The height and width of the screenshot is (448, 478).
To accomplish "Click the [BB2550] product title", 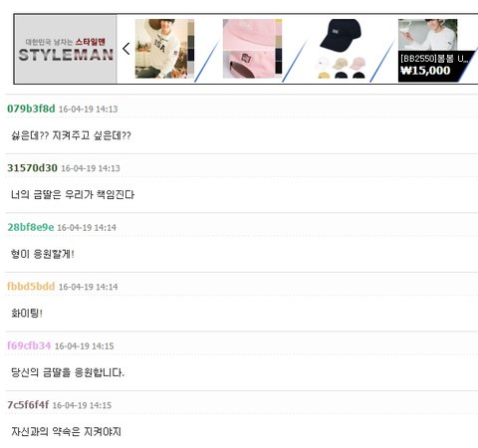I will coord(434,59).
